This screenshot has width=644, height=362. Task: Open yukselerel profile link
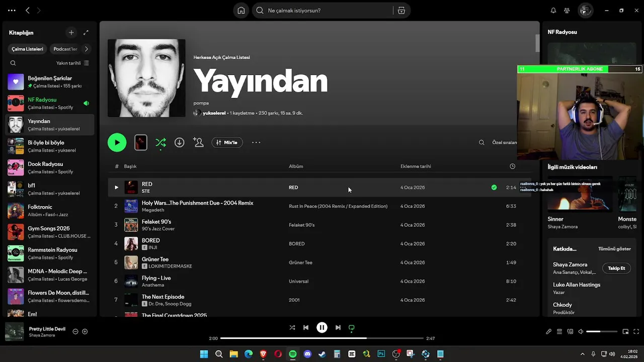[x=214, y=113]
